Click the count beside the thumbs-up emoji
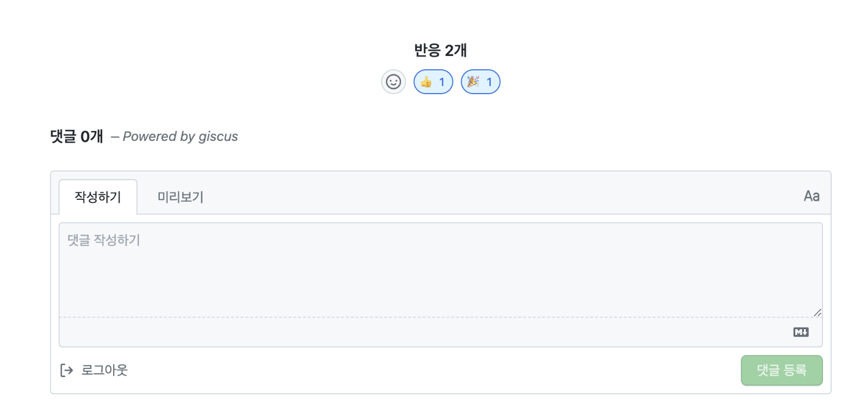Image resolution: width=868 pixels, height=410 pixels. tap(442, 82)
